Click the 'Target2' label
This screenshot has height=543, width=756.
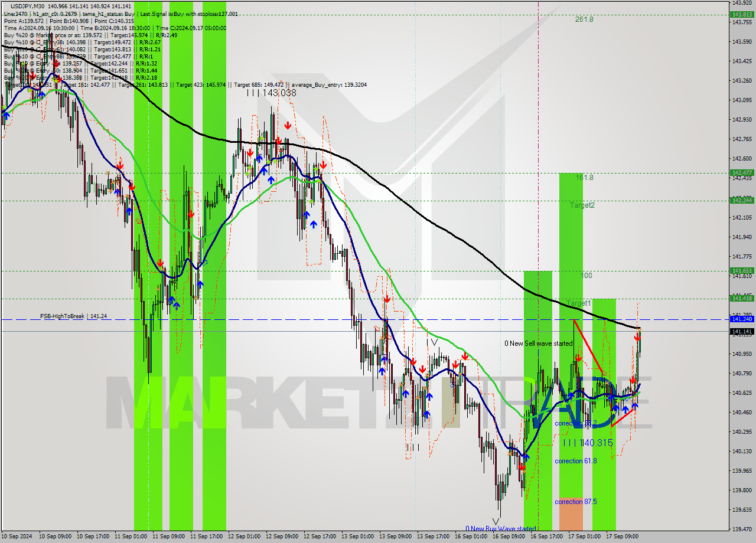pyautogui.click(x=582, y=205)
